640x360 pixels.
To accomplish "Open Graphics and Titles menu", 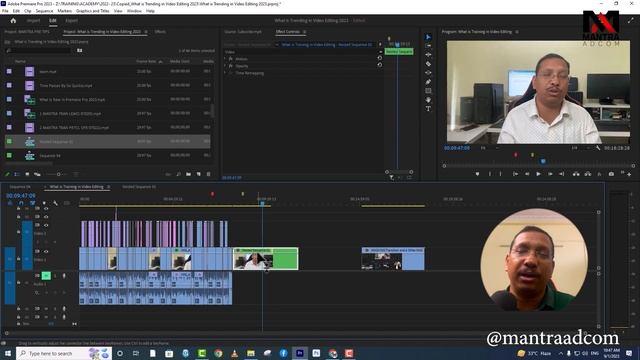I will point(93,11).
